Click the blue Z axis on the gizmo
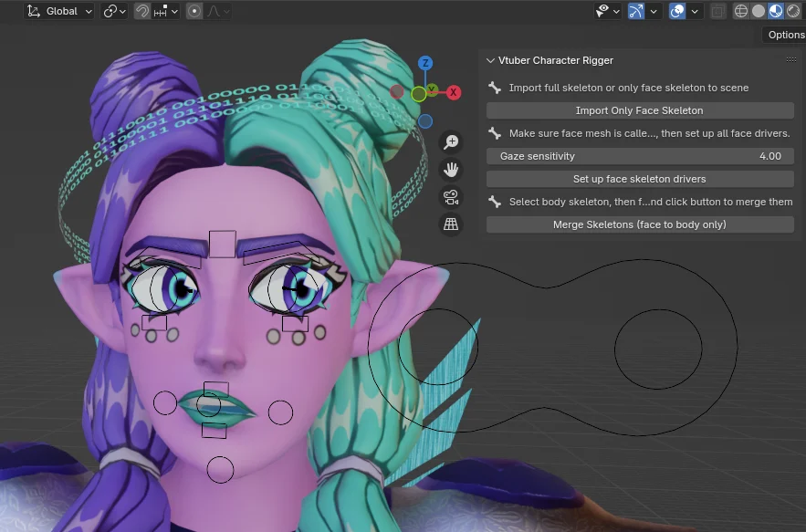Image resolution: width=806 pixels, height=532 pixels. 425,63
